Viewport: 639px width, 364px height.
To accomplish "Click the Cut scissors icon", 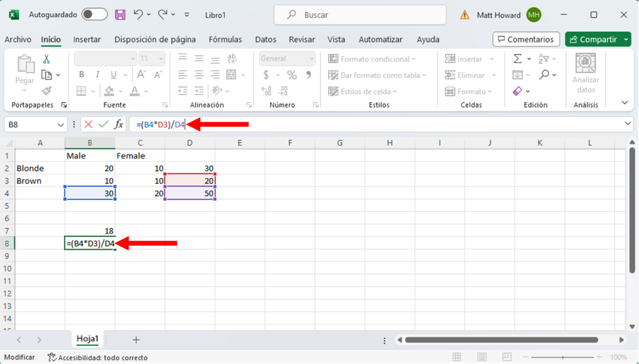I will pyautogui.click(x=46, y=59).
